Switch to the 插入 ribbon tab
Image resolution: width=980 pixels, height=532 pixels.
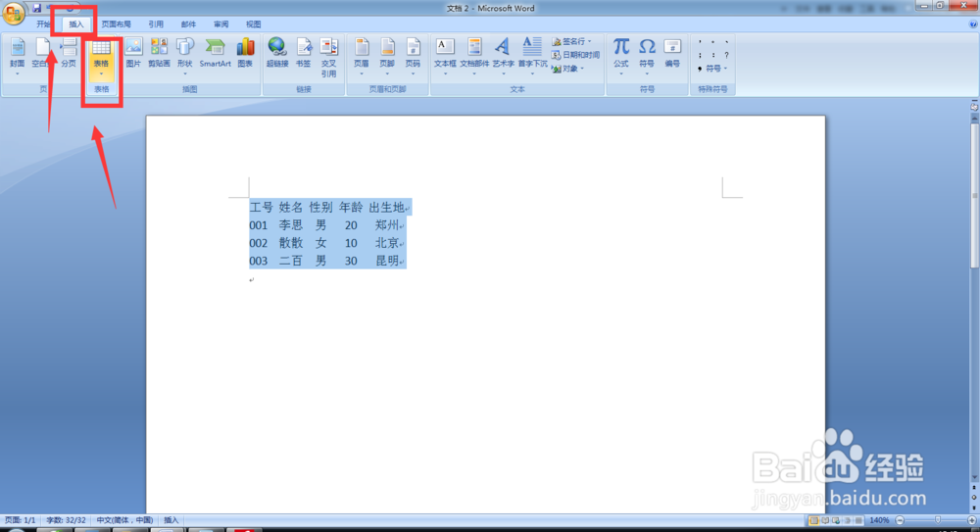75,24
